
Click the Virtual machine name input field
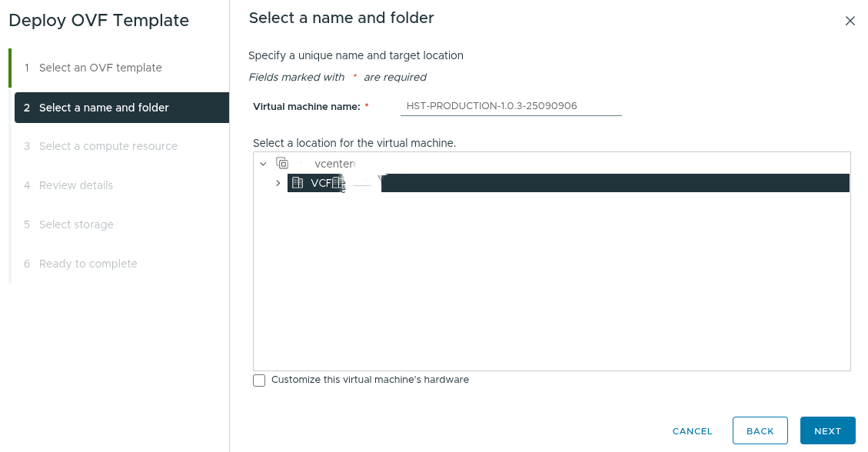click(x=510, y=105)
